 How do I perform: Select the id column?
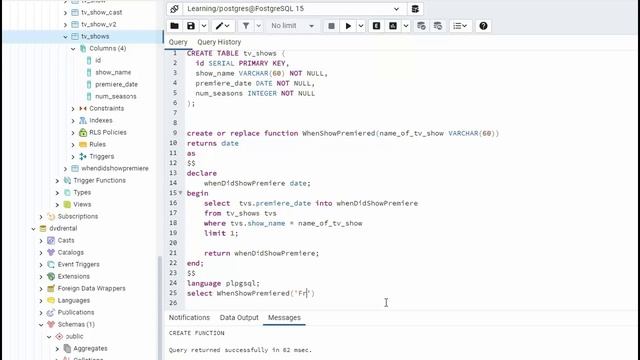98,60
